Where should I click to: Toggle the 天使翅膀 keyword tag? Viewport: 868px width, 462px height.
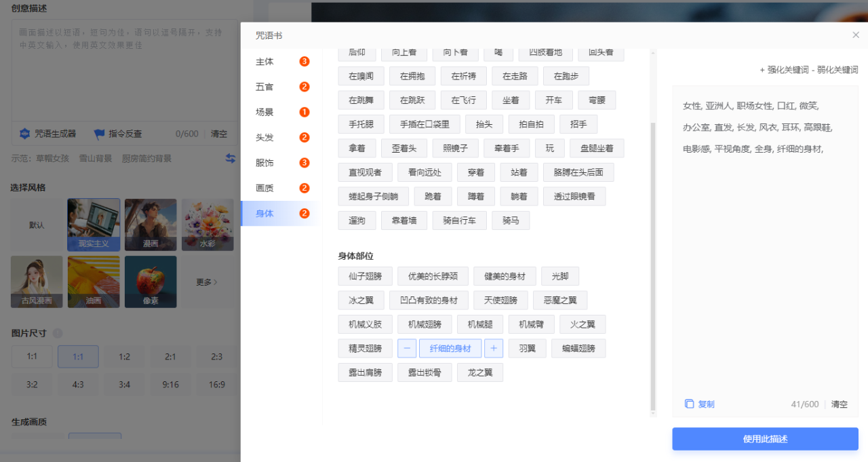[x=500, y=301]
